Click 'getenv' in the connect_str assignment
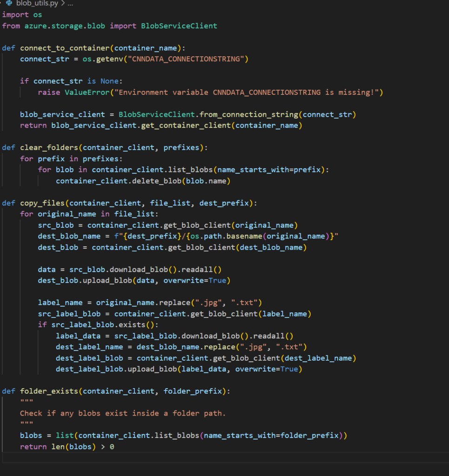 [x=110, y=59]
